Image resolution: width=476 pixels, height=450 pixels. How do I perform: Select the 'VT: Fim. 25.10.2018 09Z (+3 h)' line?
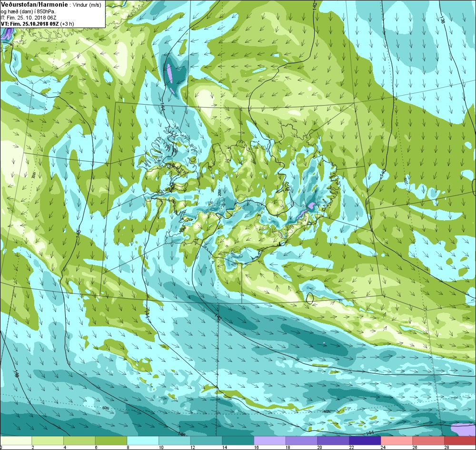pyautogui.click(x=37, y=24)
